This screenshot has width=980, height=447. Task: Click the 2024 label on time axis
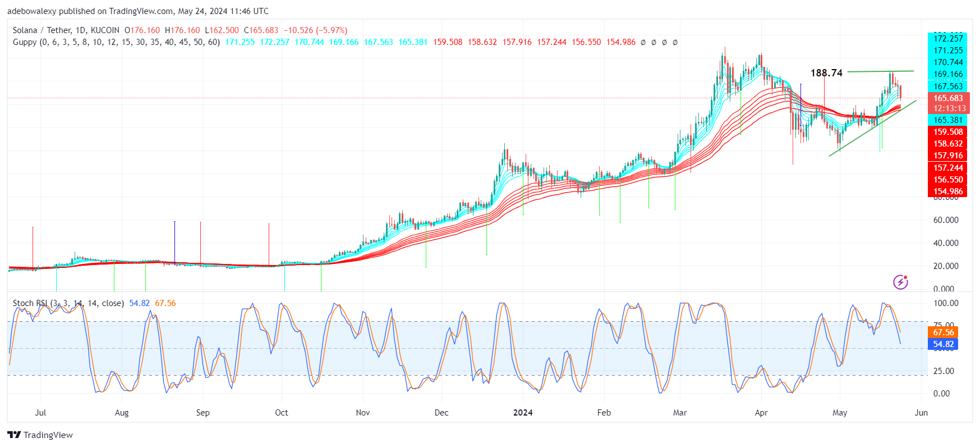(523, 413)
